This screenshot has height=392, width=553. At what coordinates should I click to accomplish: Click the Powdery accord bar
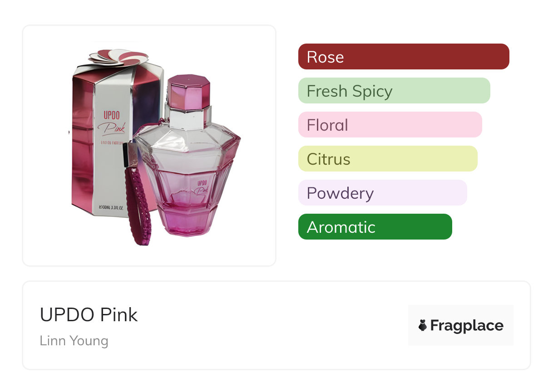click(382, 193)
